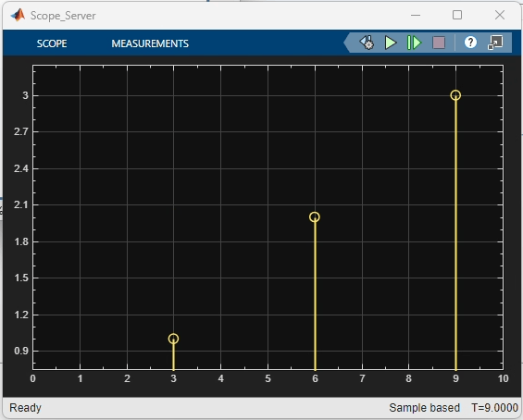Select the stem marker at sample 6

[315, 217]
